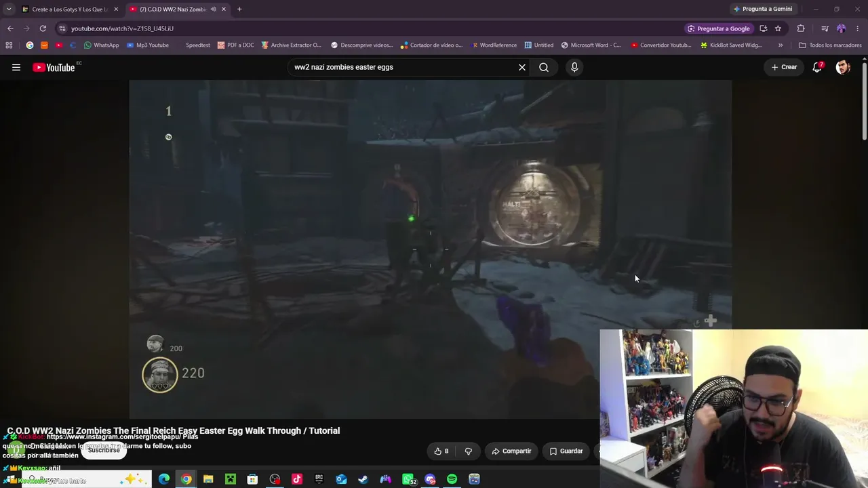
Task: Open the KickBot Saved Widgets bookmark
Action: click(731, 45)
